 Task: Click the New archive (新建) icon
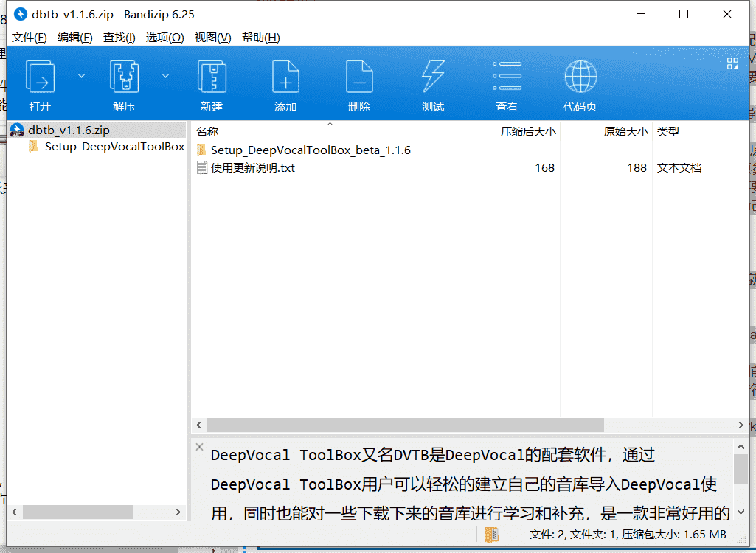(x=212, y=76)
